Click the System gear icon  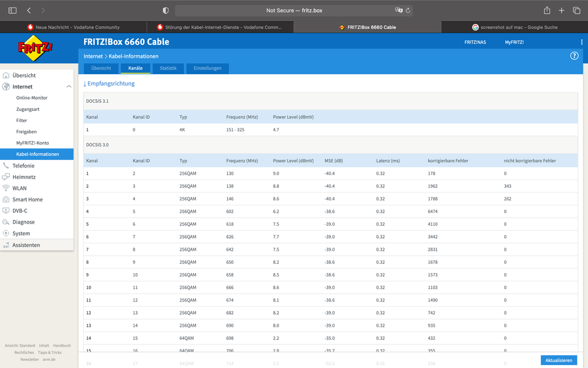(6, 233)
